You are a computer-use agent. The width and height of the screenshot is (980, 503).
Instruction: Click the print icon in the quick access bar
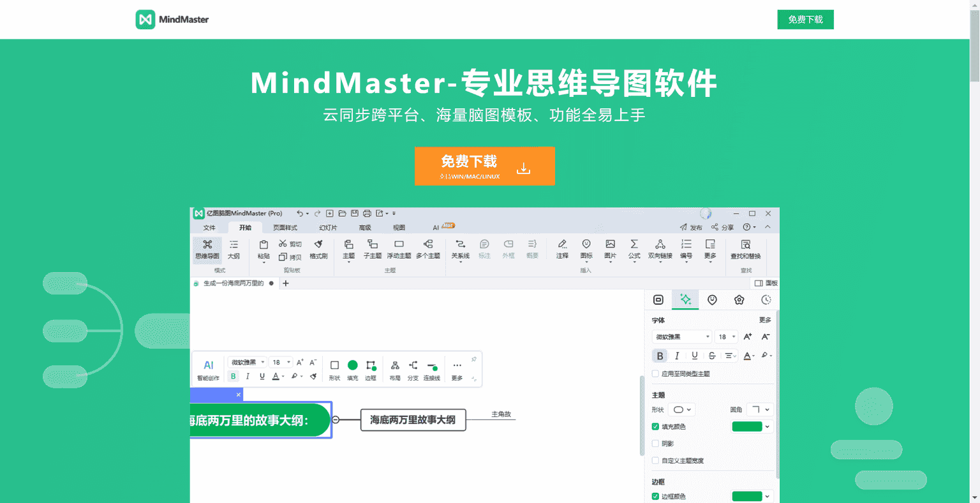[367, 214]
